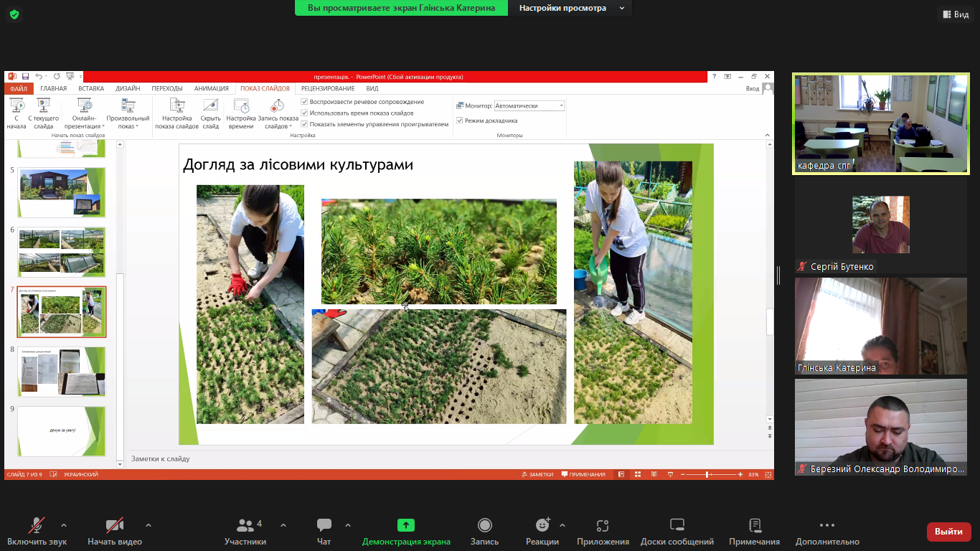
Task: Click the Notes icon in toolbar
Action: (754, 525)
